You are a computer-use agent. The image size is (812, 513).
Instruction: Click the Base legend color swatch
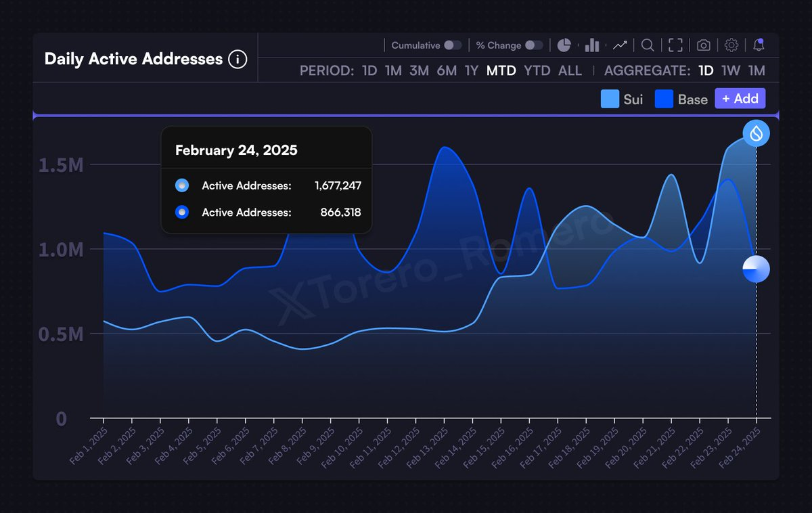(664, 99)
